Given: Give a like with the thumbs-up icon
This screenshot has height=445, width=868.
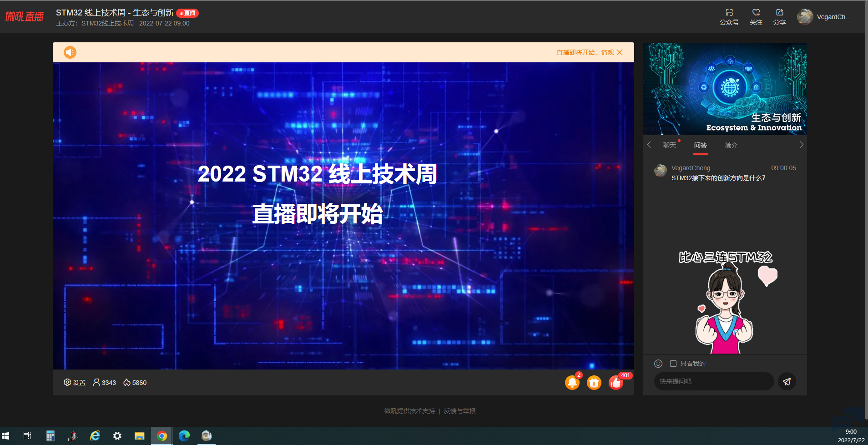Looking at the screenshot, I should click(616, 383).
